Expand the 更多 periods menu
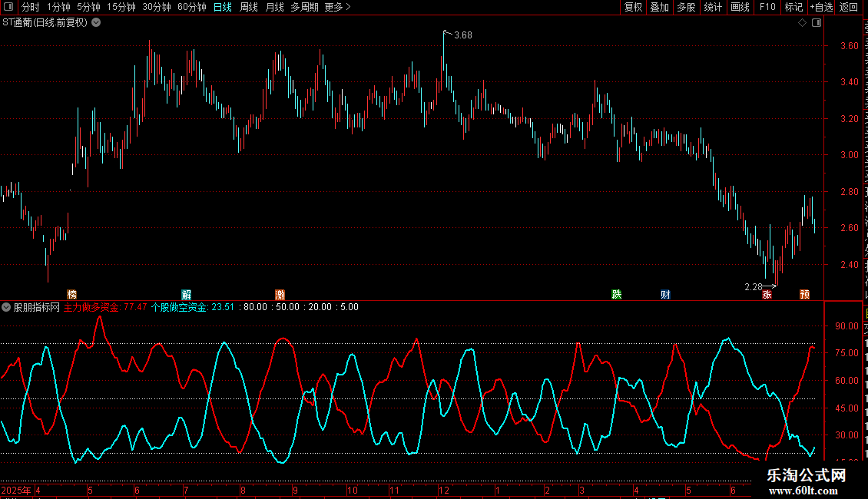This screenshot has width=868, height=499. pyautogui.click(x=338, y=7)
